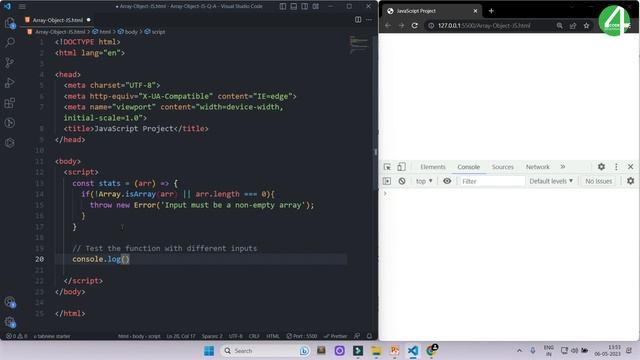Click the site information icon in address bar
The width and height of the screenshot is (640, 360).
[x=431, y=25]
